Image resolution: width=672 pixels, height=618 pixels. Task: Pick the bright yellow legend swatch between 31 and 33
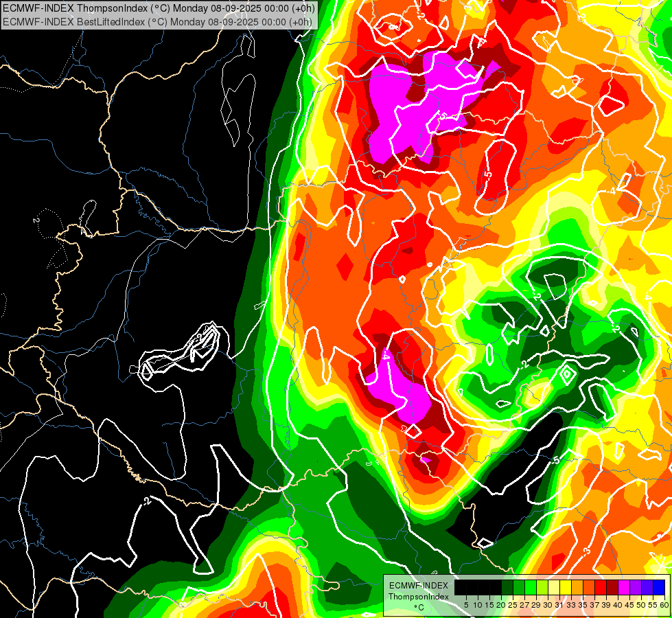[x=566, y=587]
